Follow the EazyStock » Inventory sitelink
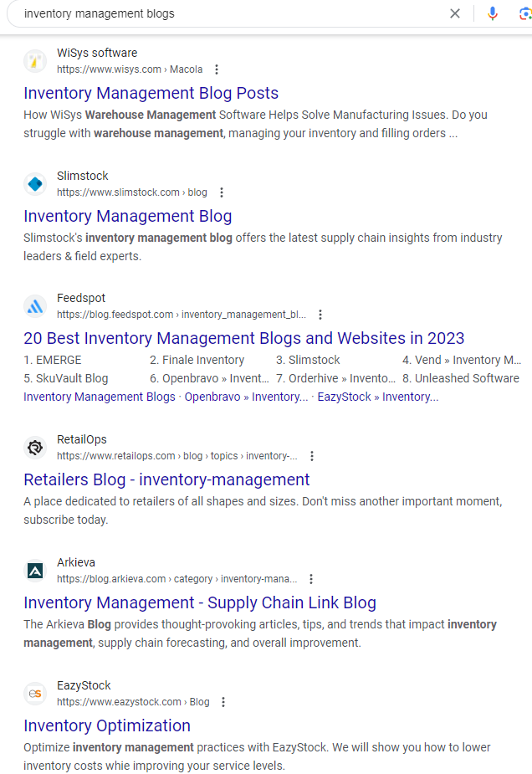This screenshot has height=774, width=532. click(377, 397)
